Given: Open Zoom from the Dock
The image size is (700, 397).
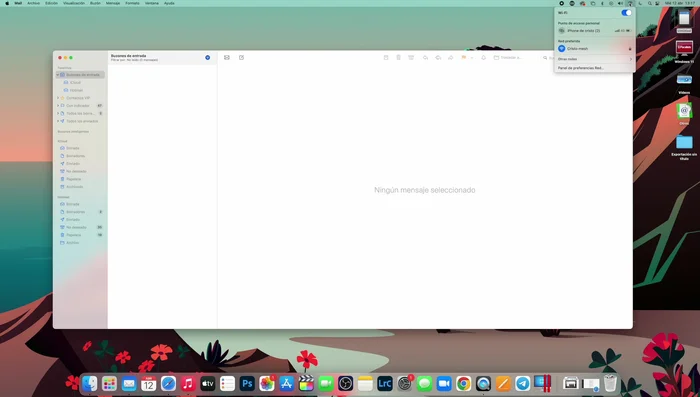Looking at the screenshot, I should point(444,383).
